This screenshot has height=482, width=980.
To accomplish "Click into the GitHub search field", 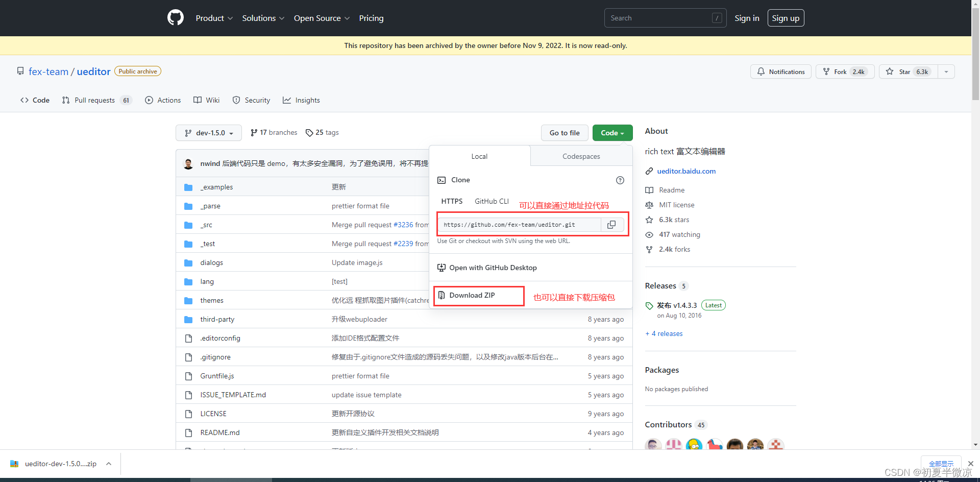I will [x=665, y=18].
